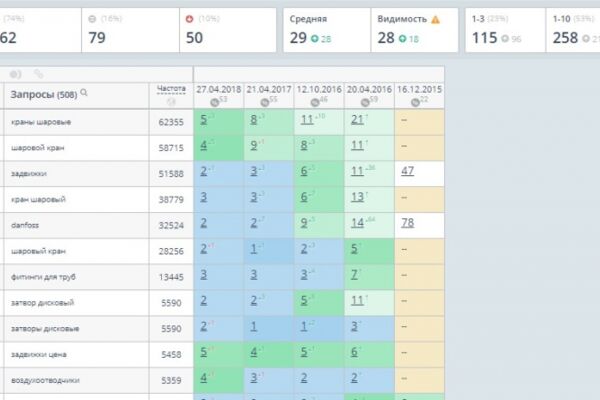Open the 1-10 positions summary card
The image size is (600, 400).
tap(573, 30)
